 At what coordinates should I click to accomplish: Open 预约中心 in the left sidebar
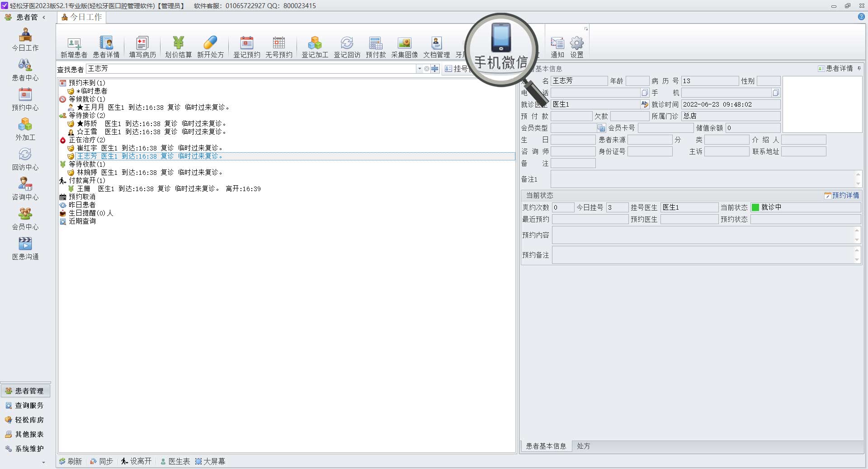[x=25, y=100]
